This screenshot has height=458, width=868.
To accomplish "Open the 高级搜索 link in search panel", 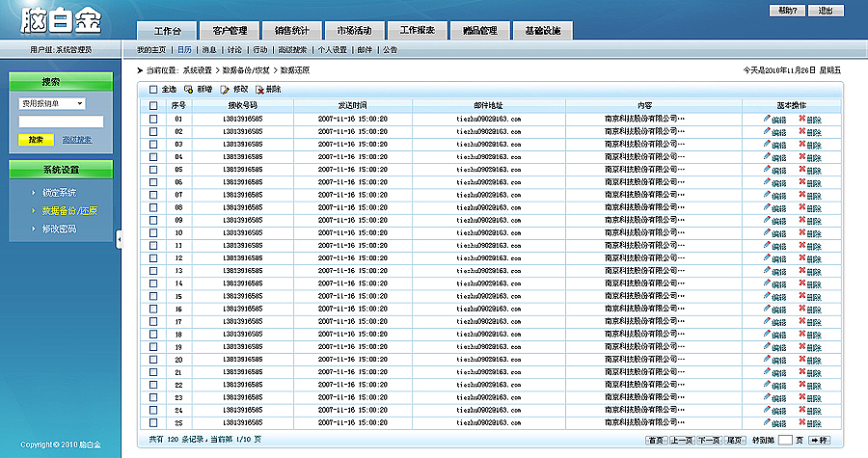I will (x=77, y=140).
